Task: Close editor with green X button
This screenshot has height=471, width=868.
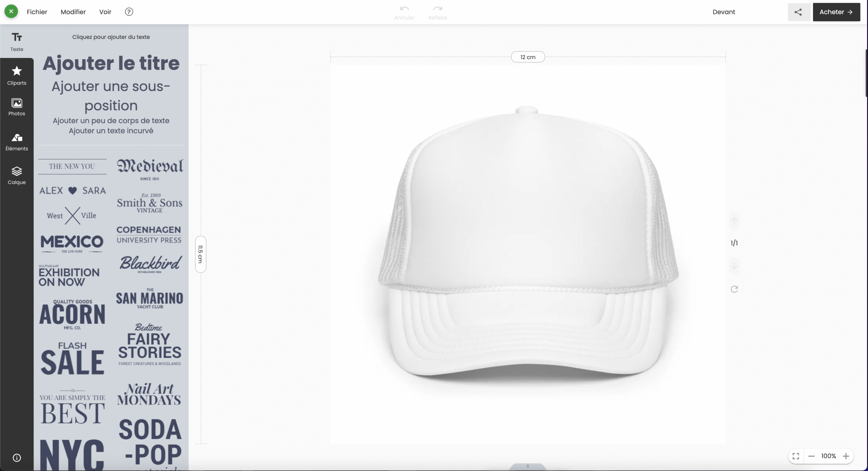Action: click(11, 12)
